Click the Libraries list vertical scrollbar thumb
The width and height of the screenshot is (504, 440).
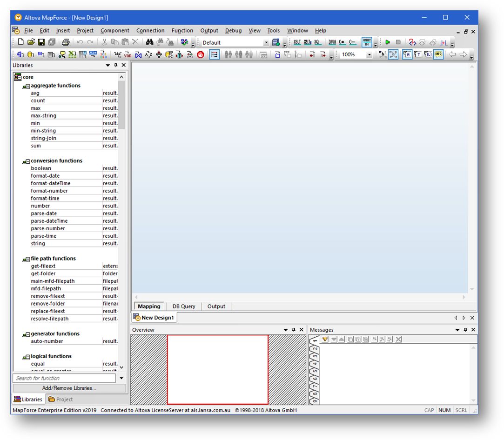tap(121, 105)
